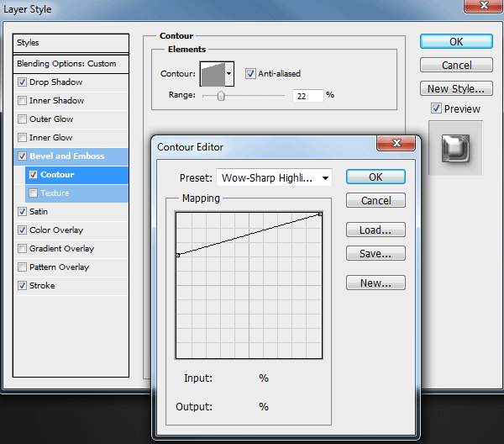This screenshot has width=504, height=444.
Task: Uncheck the Anti-aliased checkbox
Action: click(x=250, y=73)
